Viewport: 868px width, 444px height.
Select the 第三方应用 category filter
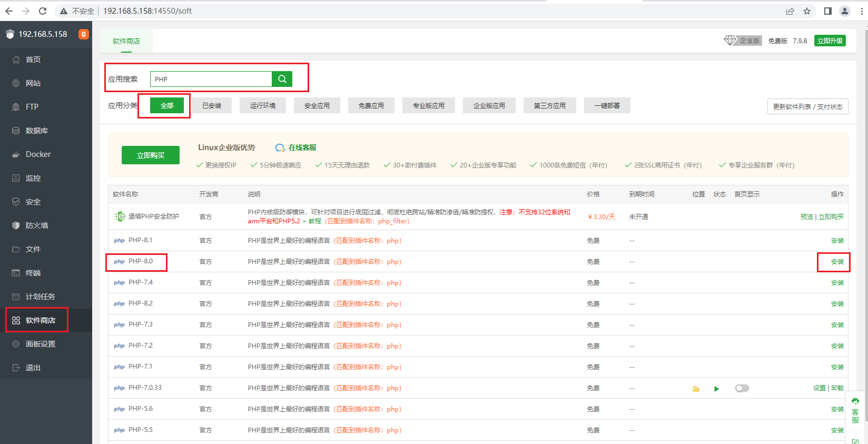(550, 105)
